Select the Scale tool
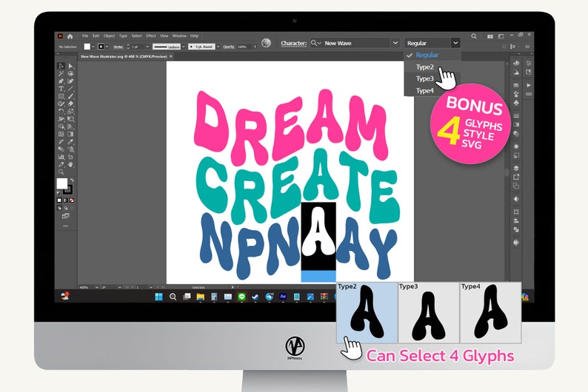This screenshot has width=588, height=392. (70, 111)
